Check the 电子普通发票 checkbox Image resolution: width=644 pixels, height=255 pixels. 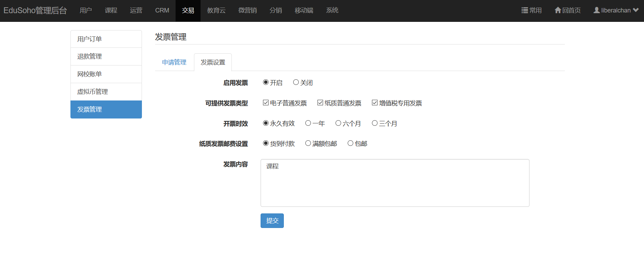pos(266,103)
